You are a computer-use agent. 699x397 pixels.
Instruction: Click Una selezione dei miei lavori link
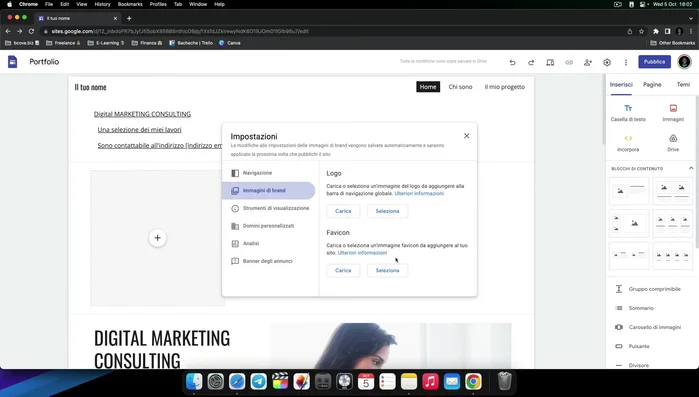[140, 130]
